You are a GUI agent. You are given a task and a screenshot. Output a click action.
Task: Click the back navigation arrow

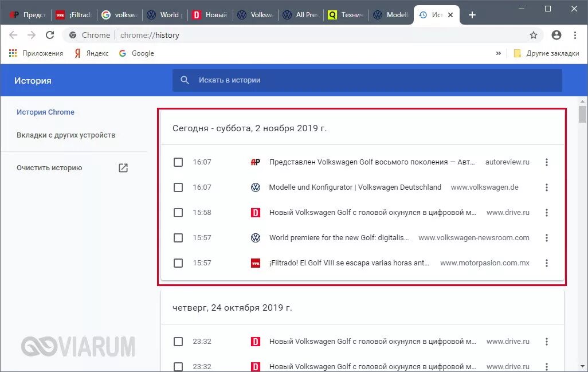(13, 35)
